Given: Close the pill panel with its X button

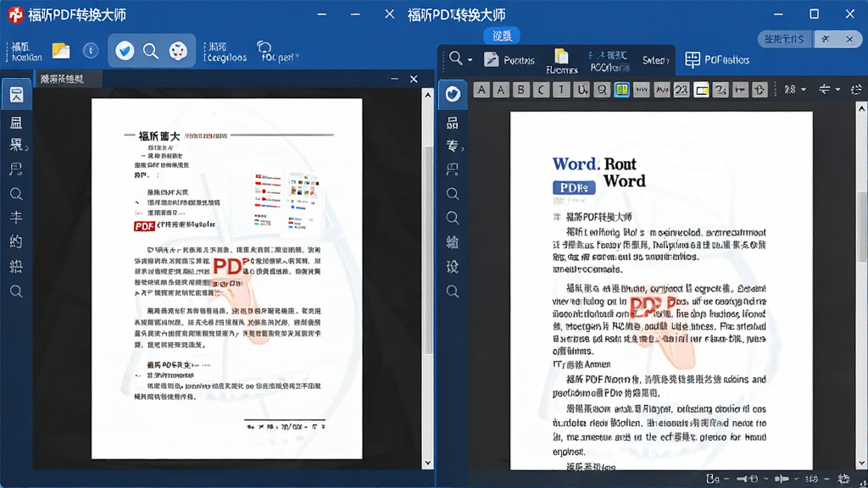Looking at the screenshot, I should point(849,39).
